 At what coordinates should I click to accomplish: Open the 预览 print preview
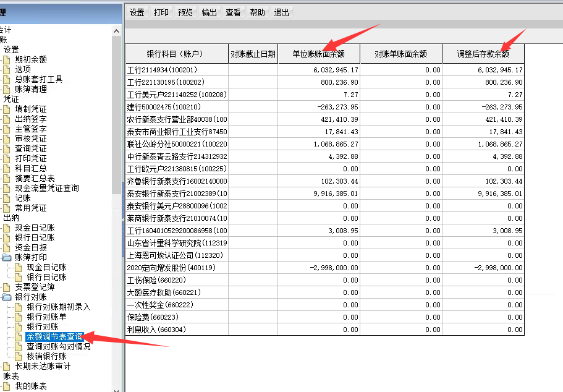pos(185,12)
